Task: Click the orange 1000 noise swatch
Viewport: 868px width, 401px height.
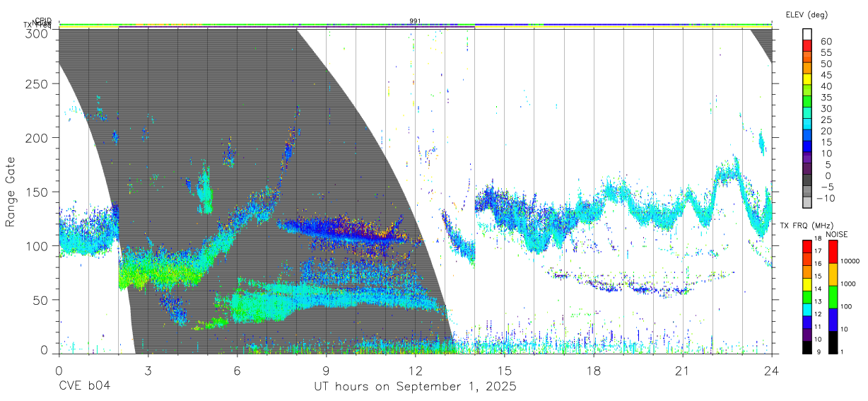Action: tap(832, 274)
